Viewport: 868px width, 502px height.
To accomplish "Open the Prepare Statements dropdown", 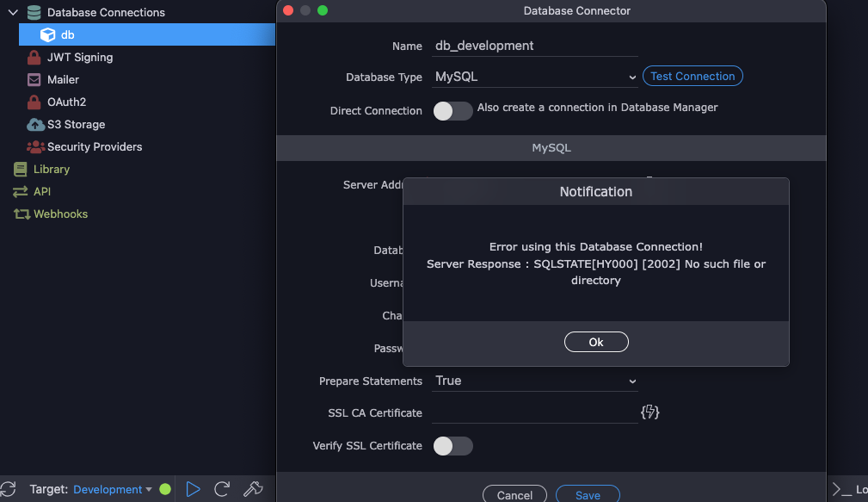I will tap(535, 381).
